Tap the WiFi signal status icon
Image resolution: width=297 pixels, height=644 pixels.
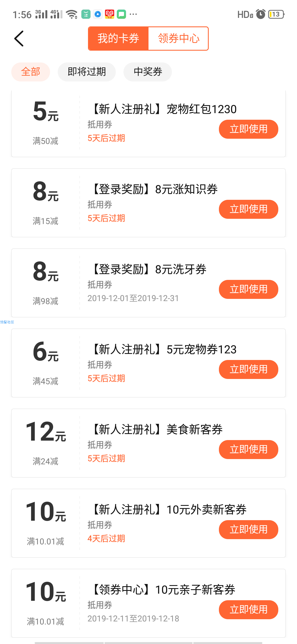click(72, 14)
